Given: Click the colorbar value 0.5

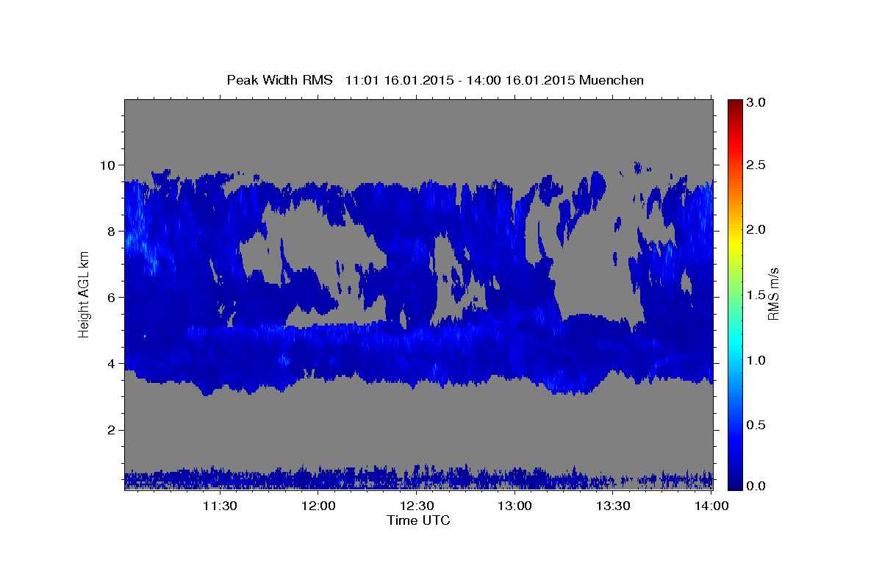Looking at the screenshot, I should [756, 426].
